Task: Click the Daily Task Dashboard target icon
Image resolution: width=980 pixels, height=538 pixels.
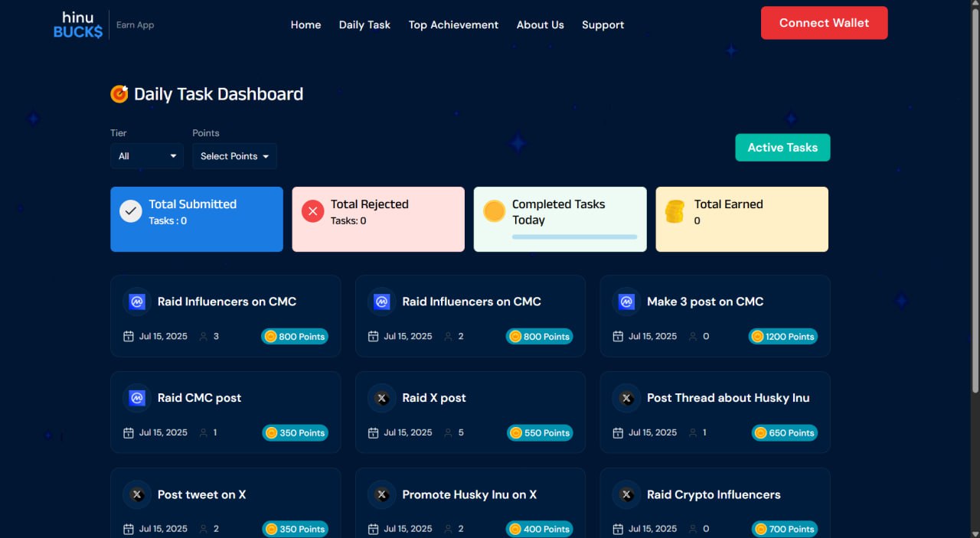Action: pyautogui.click(x=119, y=94)
